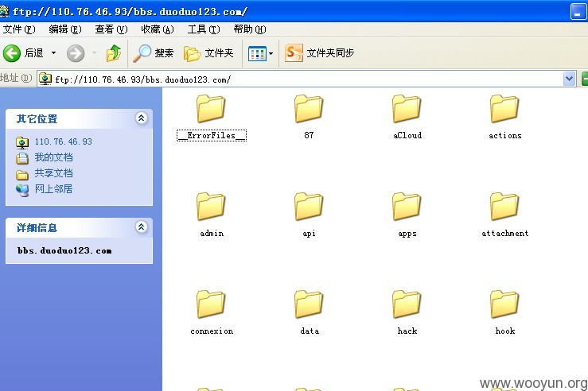Viewport: 588px width, 391px height.
Task: Go up one folder level
Action: pos(113,53)
